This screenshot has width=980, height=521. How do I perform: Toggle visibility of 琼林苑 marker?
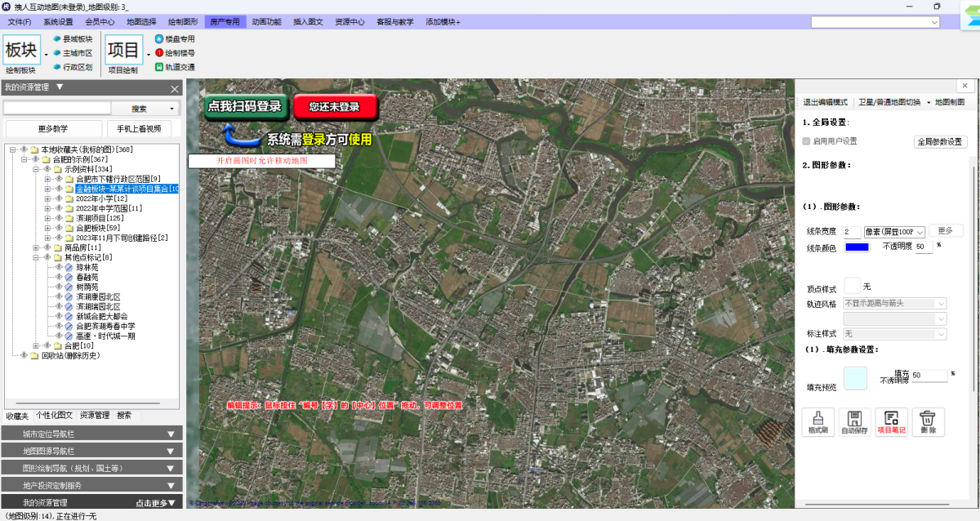pyautogui.click(x=59, y=267)
